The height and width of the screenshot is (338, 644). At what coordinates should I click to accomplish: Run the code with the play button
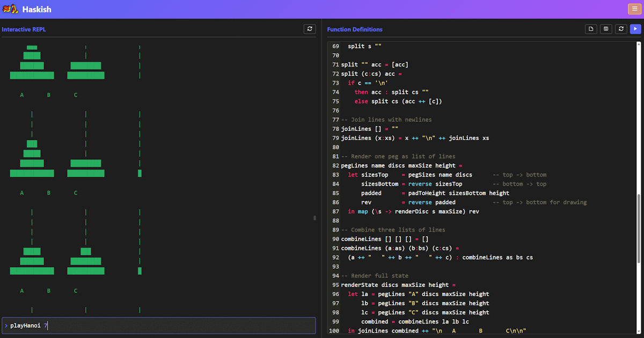pyautogui.click(x=636, y=29)
